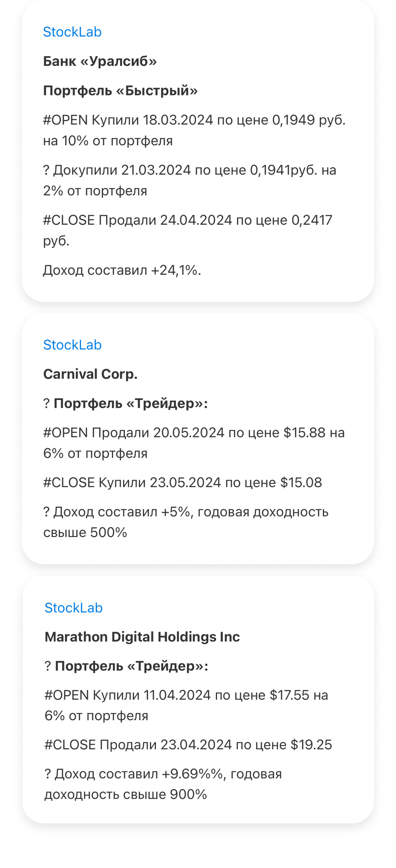Open StockLab link in Уралсиб card
The height and width of the screenshot is (868, 396).
click(72, 32)
